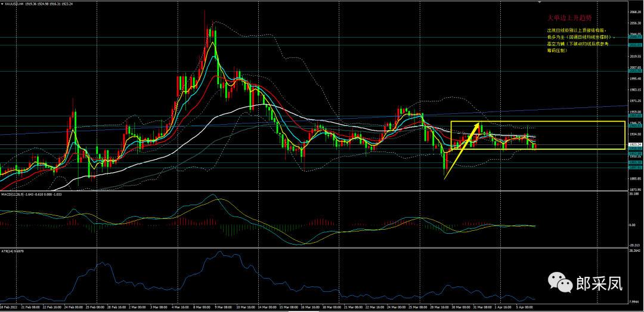Click the MACD zero level 0.00 label
The height and width of the screenshot is (312, 644).
click(634, 225)
